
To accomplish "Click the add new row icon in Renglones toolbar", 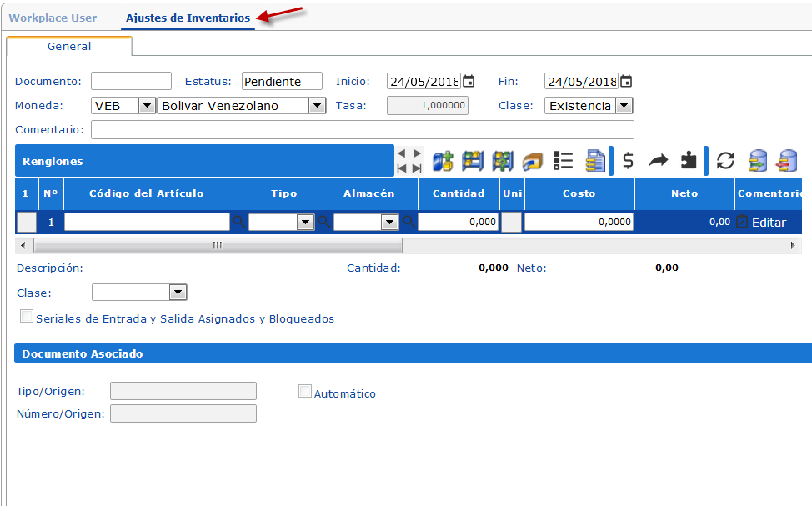I will pos(442,161).
